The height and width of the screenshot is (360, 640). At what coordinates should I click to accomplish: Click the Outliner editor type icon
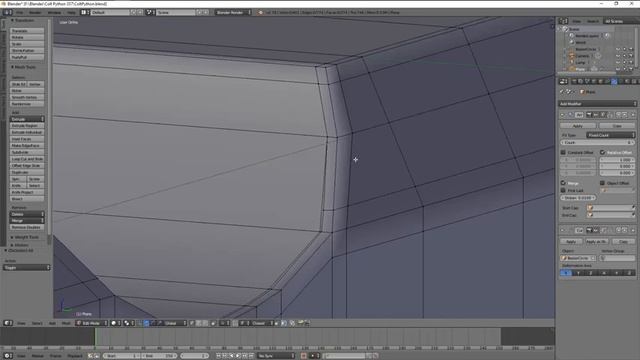tap(563, 21)
